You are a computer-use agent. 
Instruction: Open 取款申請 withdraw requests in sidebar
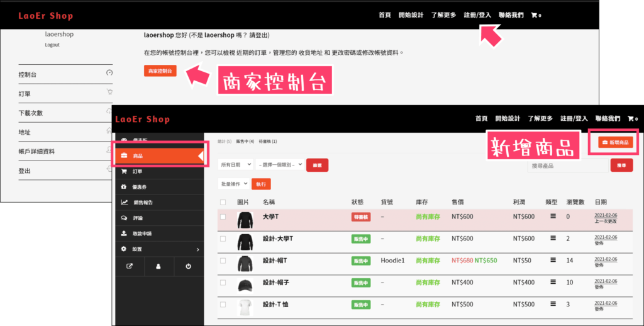pos(142,233)
